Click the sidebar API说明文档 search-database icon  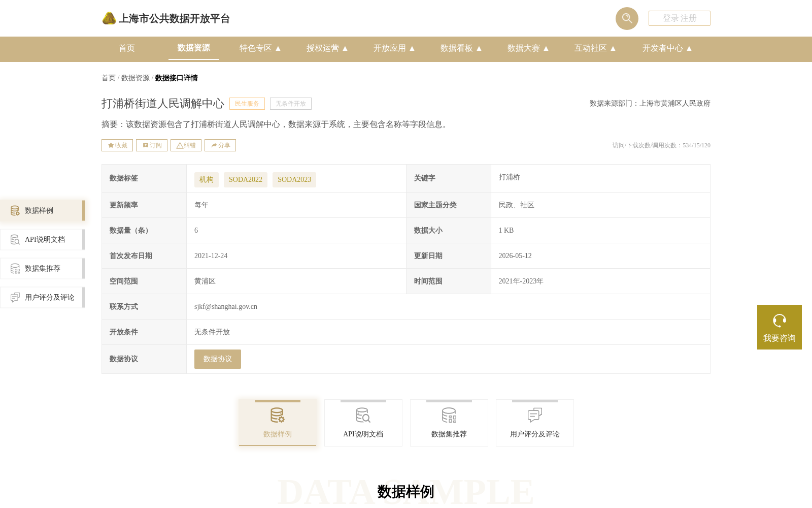coord(15,239)
